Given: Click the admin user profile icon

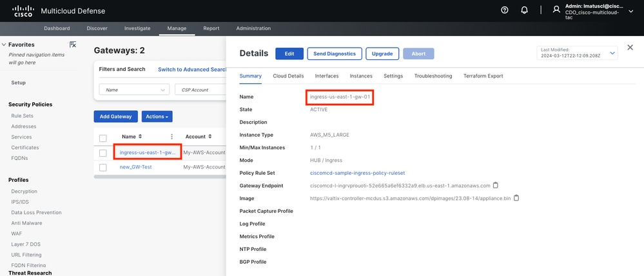Looking at the screenshot, I should pos(556,10).
